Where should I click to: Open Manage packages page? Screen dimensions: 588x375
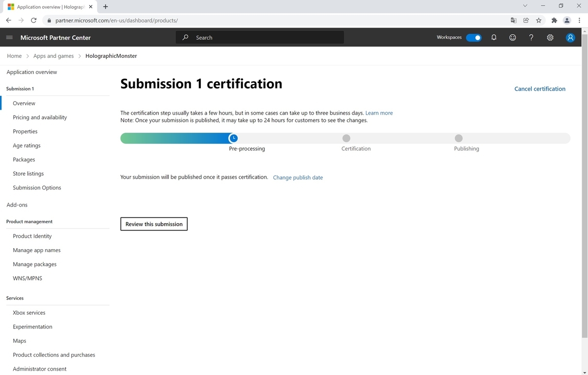pos(35,264)
